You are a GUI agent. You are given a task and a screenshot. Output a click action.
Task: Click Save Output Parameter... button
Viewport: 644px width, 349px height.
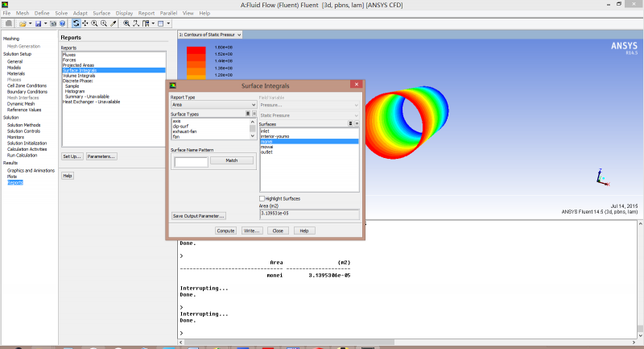point(198,216)
